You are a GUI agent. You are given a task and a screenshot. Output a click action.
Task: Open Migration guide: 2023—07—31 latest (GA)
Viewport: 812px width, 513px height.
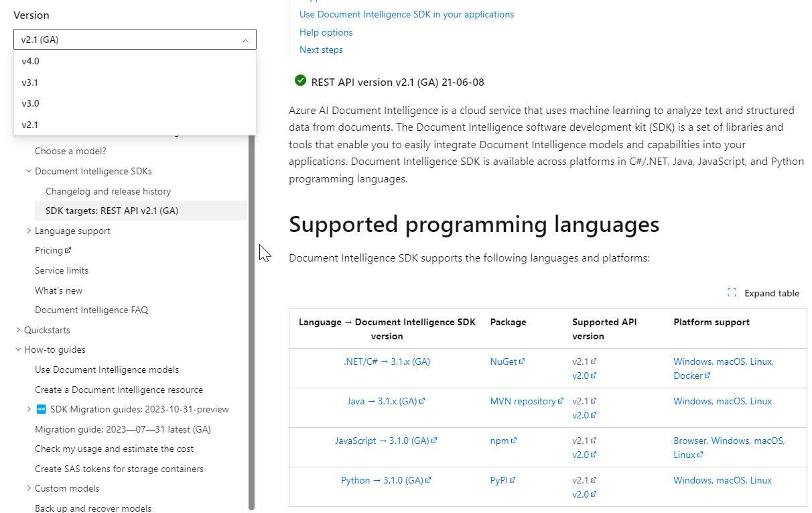[x=123, y=429]
